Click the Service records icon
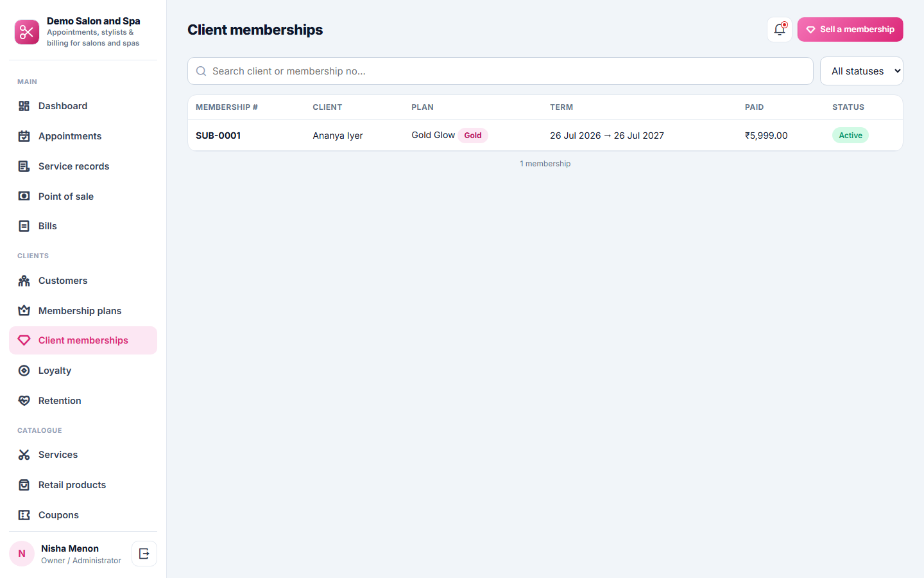924x578 pixels. click(x=24, y=166)
